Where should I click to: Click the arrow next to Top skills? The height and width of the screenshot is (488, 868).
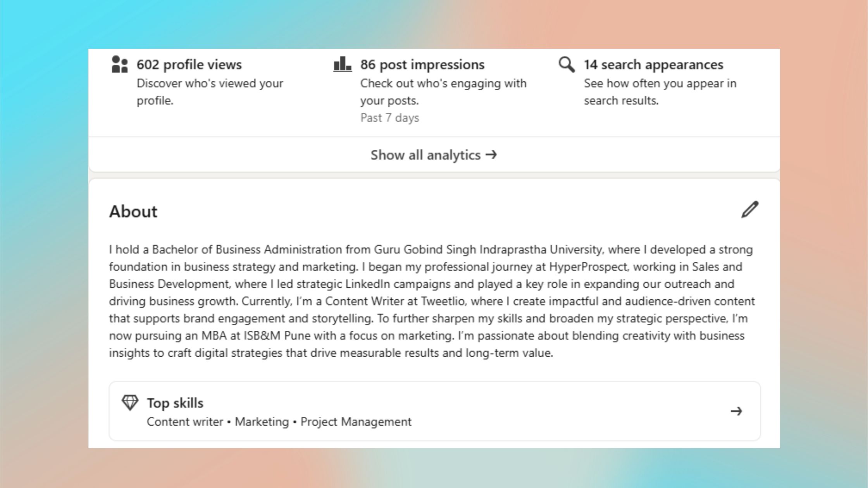point(736,412)
